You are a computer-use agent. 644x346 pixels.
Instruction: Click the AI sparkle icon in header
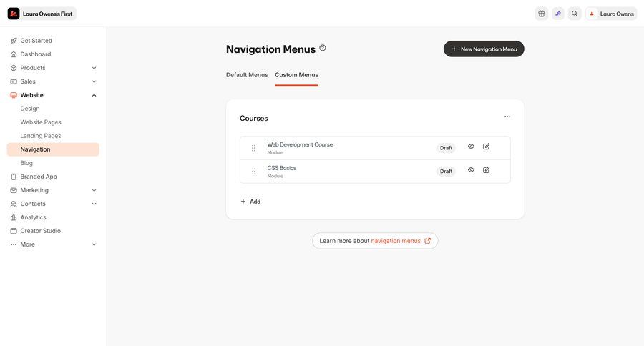point(557,14)
